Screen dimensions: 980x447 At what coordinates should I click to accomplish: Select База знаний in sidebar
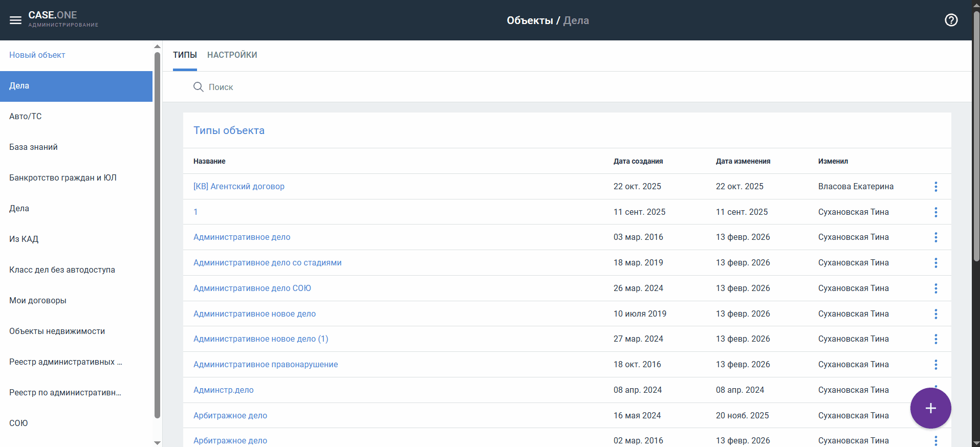point(33,147)
